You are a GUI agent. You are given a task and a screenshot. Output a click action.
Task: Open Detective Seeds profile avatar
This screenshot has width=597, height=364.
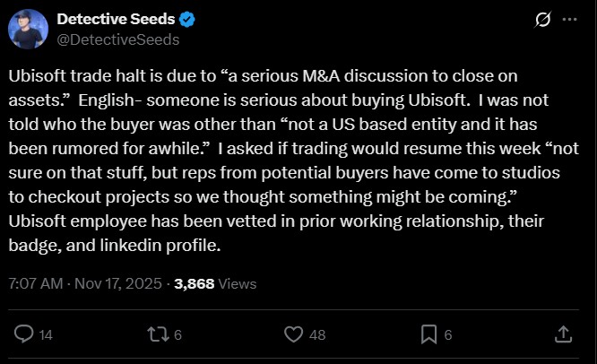(x=28, y=30)
